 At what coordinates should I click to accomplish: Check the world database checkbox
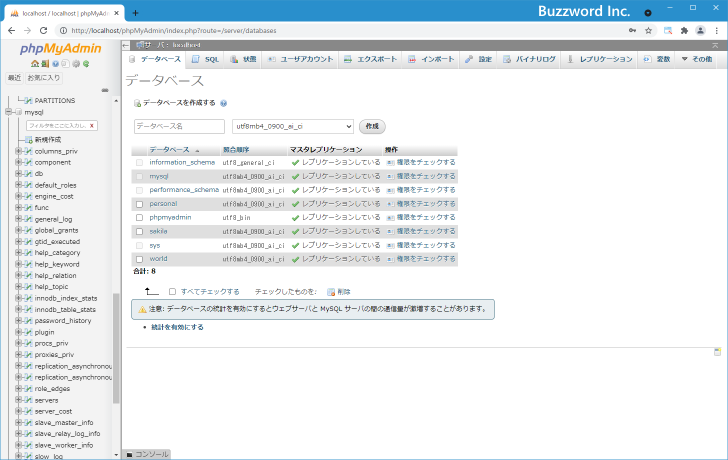tap(139, 259)
